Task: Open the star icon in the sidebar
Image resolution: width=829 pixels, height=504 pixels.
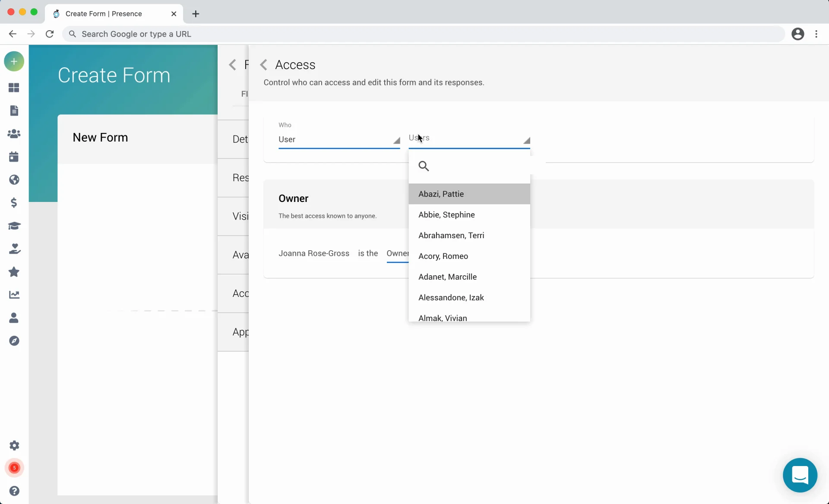Action: 14,272
